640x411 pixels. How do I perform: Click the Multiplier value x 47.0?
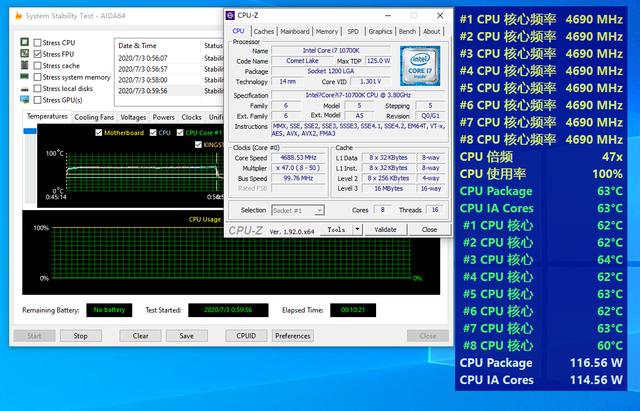[298, 168]
